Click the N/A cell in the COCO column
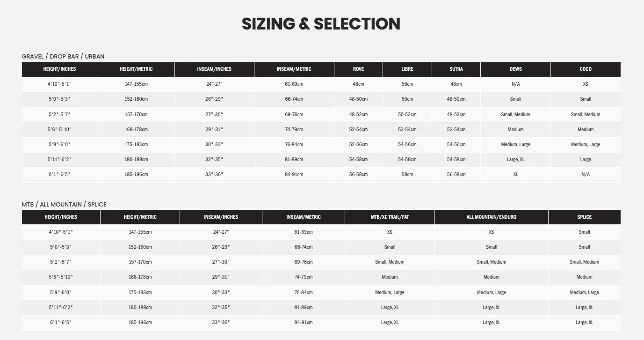This screenshot has width=644, height=340. click(585, 174)
